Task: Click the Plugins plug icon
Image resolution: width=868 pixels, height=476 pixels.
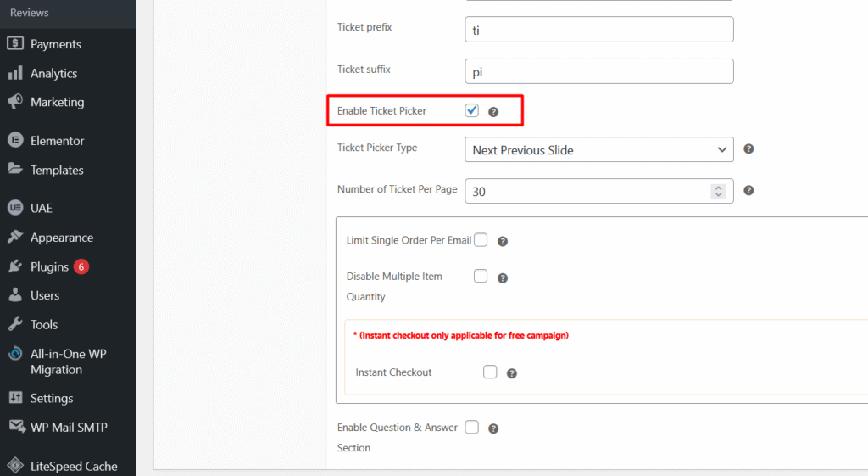Action: pyautogui.click(x=15, y=266)
